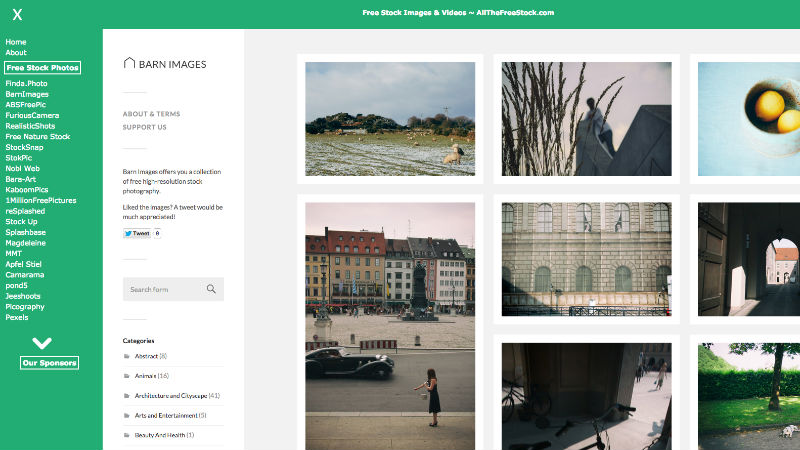Open Splashbase site link
This screenshot has width=800, height=450.
(x=26, y=232)
